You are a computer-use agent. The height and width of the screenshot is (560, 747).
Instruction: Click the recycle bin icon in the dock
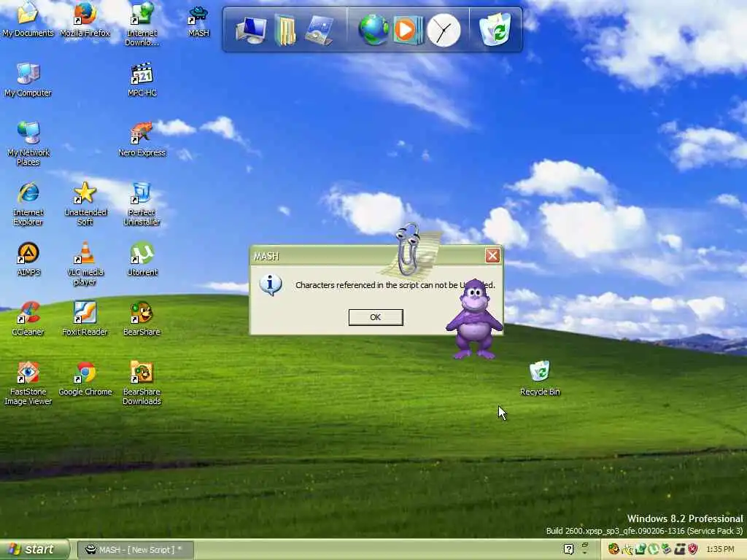click(x=495, y=29)
